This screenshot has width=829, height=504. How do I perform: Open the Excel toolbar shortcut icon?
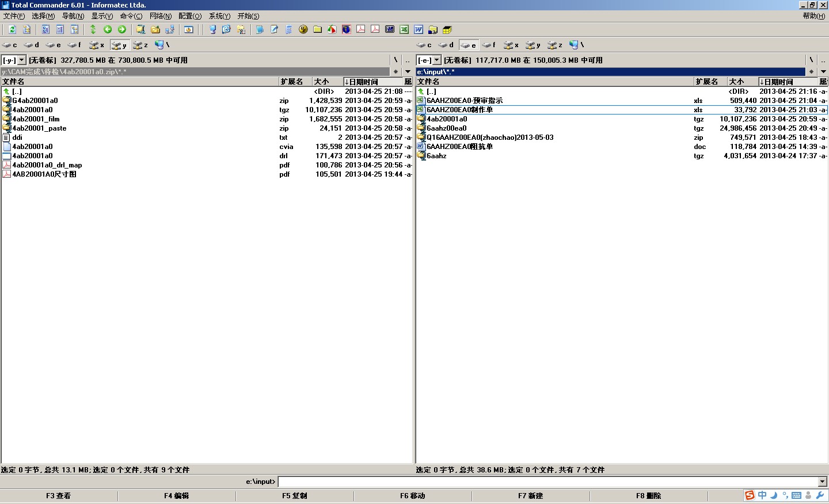point(404,29)
